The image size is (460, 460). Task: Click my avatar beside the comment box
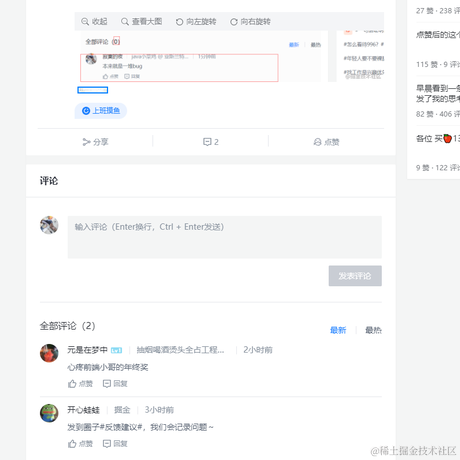point(49,225)
